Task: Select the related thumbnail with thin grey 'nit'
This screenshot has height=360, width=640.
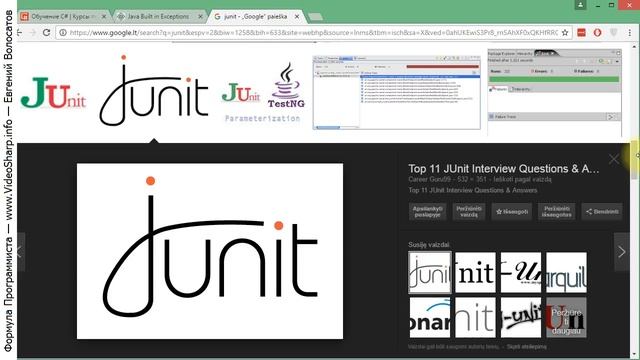Action: [x=475, y=317]
